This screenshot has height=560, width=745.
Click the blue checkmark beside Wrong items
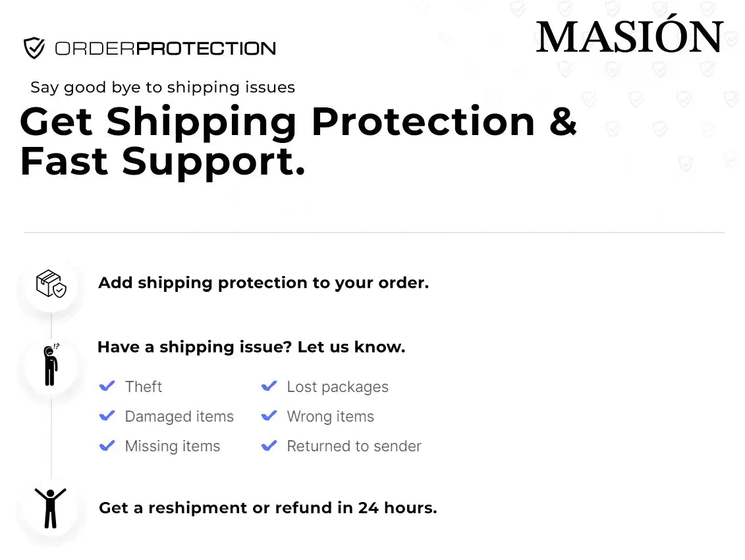pos(269,416)
